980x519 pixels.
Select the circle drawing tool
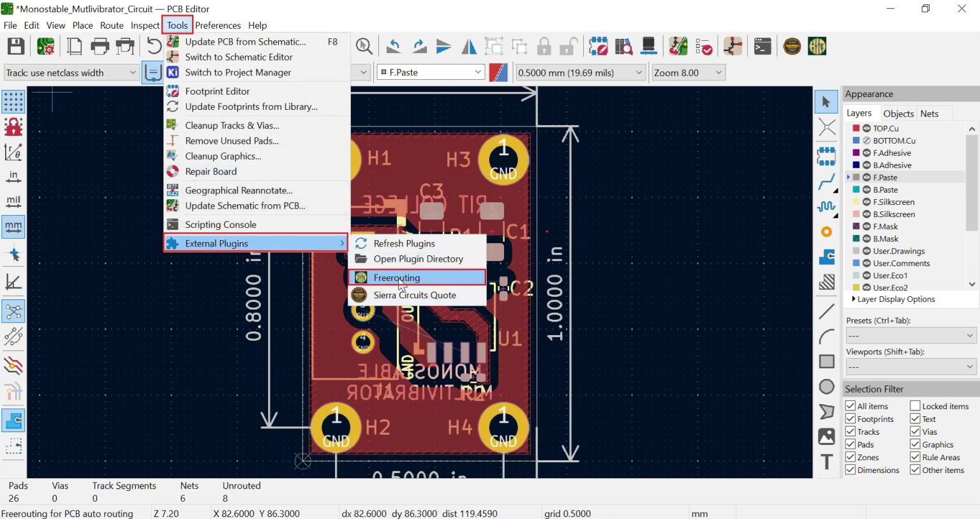click(x=826, y=386)
